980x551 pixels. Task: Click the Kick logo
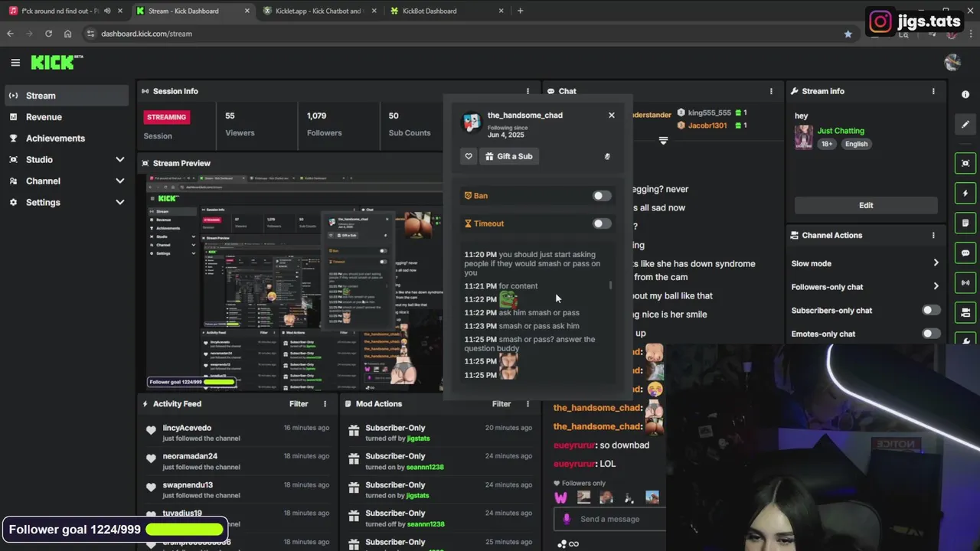[x=57, y=62]
